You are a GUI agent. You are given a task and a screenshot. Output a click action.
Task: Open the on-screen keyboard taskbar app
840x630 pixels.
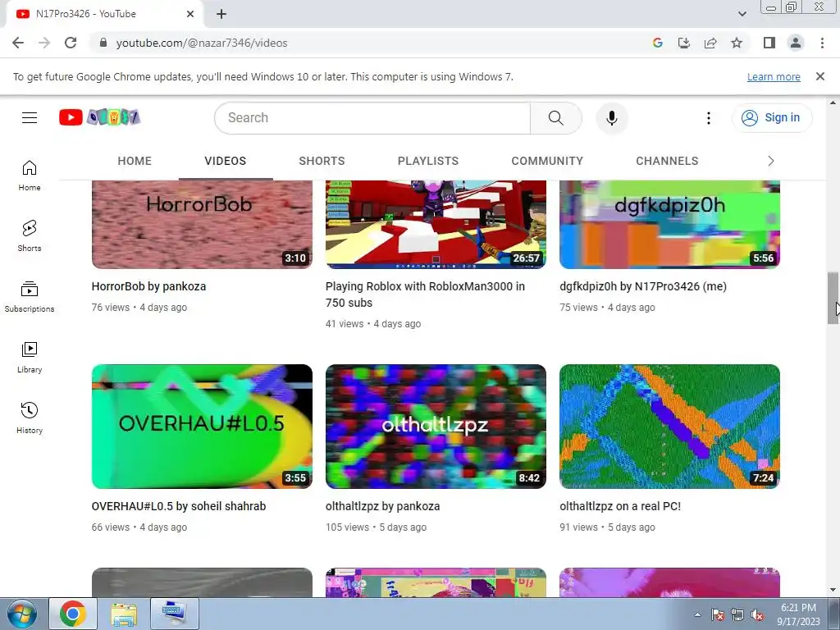click(175, 614)
